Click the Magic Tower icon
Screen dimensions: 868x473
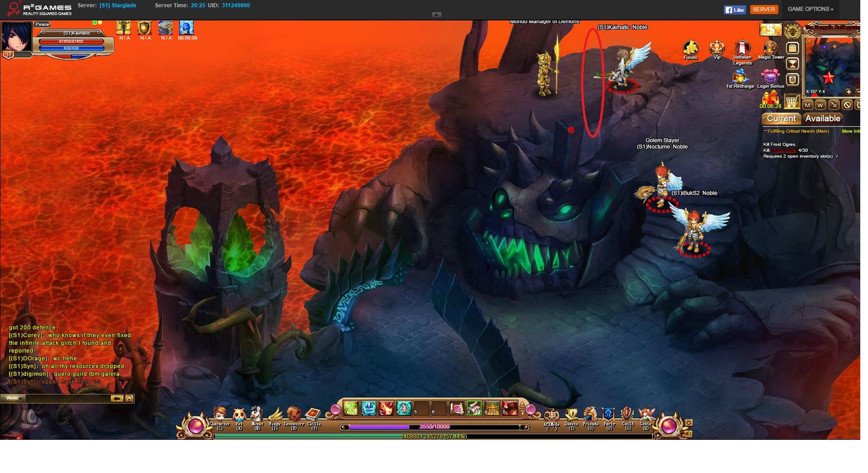coord(771,48)
